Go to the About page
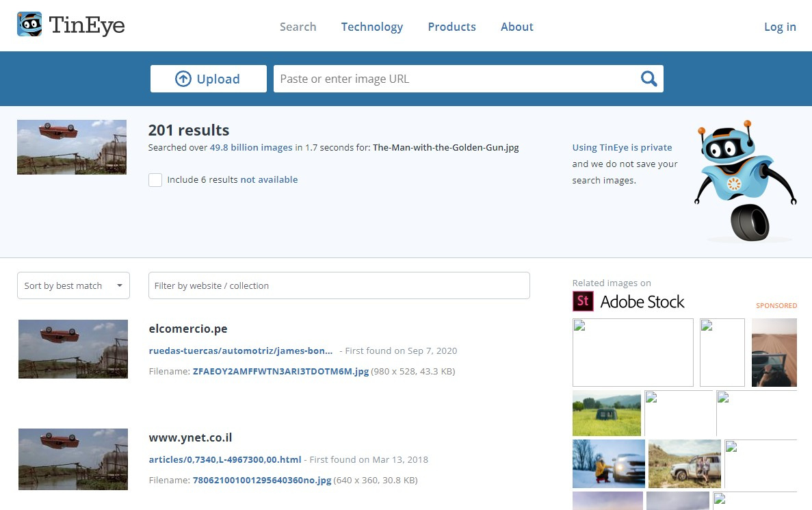The width and height of the screenshot is (812, 510). tap(516, 27)
